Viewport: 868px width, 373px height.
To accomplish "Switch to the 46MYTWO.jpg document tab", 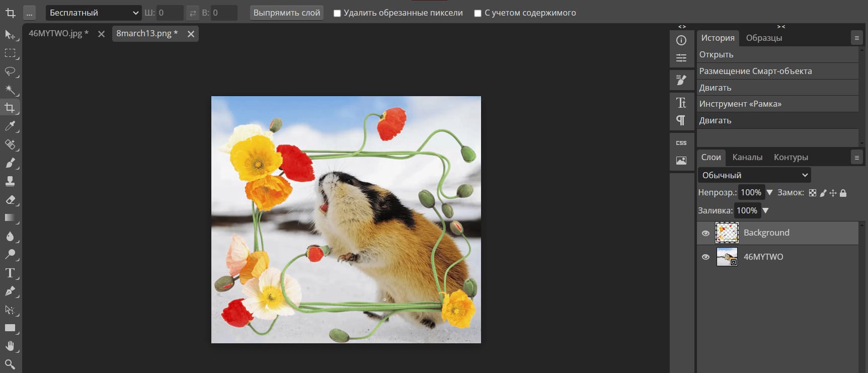I will pos(58,34).
